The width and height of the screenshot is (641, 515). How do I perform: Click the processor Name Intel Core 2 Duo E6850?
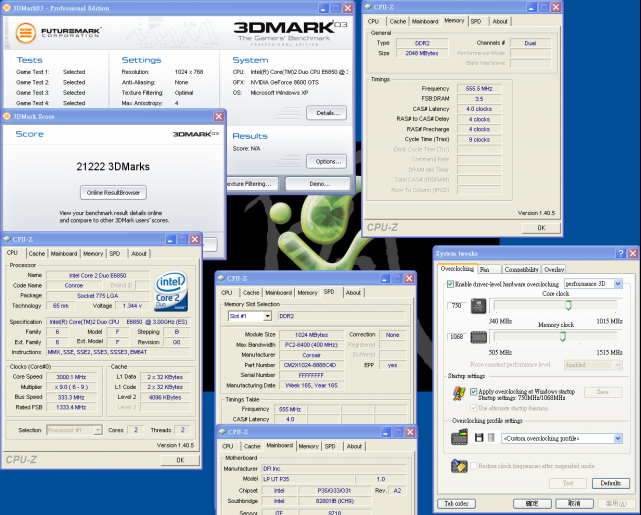(x=98, y=275)
